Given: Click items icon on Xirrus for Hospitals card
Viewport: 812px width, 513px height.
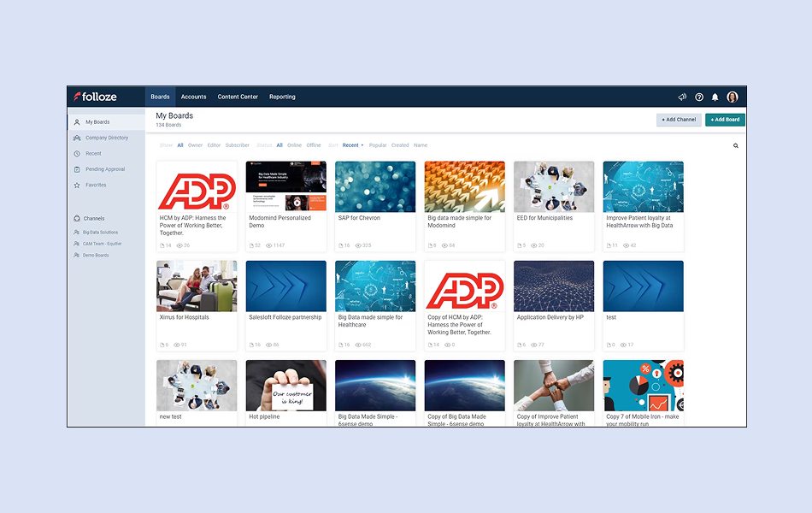Looking at the screenshot, I should 162,345.
